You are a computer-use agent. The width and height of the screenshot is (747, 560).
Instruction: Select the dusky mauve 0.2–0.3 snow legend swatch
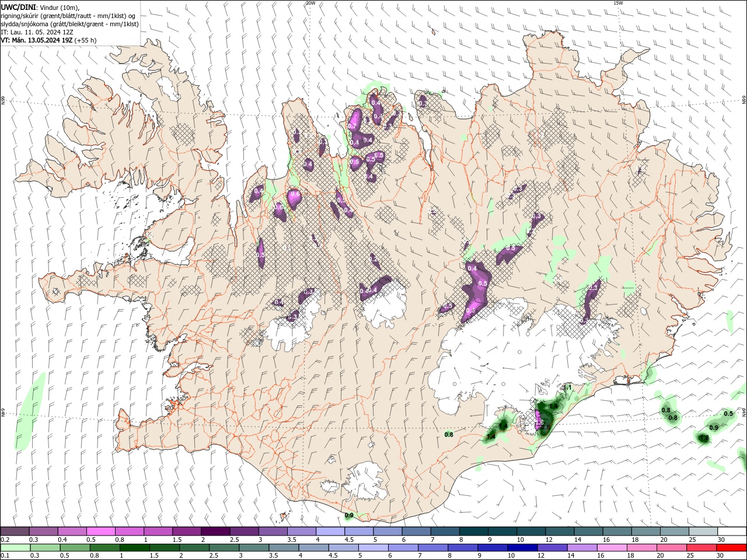[x=15, y=531]
